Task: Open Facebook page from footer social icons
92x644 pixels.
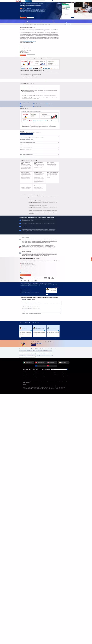Action: 30,369
